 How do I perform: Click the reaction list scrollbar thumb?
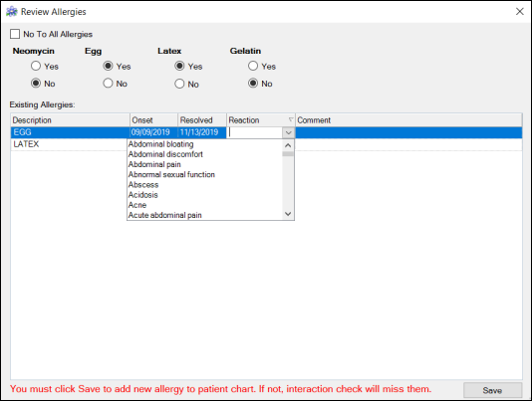[288, 154]
